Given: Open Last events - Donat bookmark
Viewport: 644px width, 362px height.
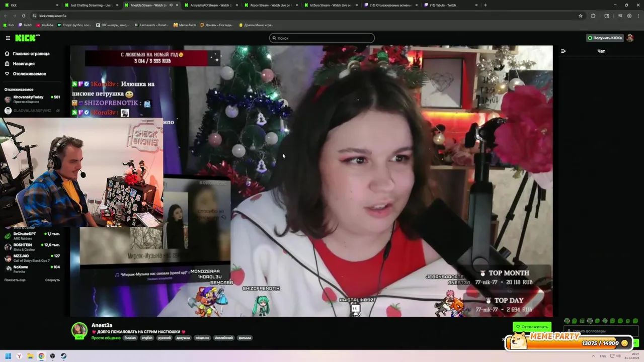Looking at the screenshot, I should [x=152, y=25].
